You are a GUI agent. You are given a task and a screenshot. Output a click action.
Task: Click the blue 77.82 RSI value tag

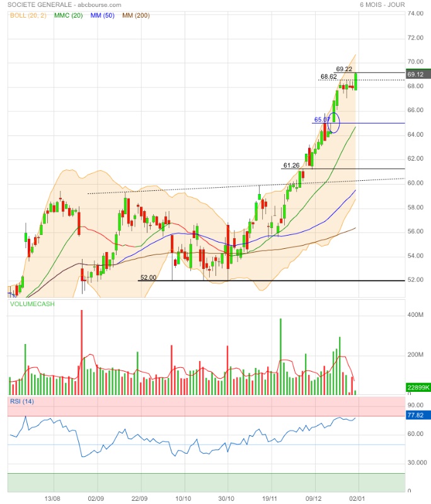point(415,415)
